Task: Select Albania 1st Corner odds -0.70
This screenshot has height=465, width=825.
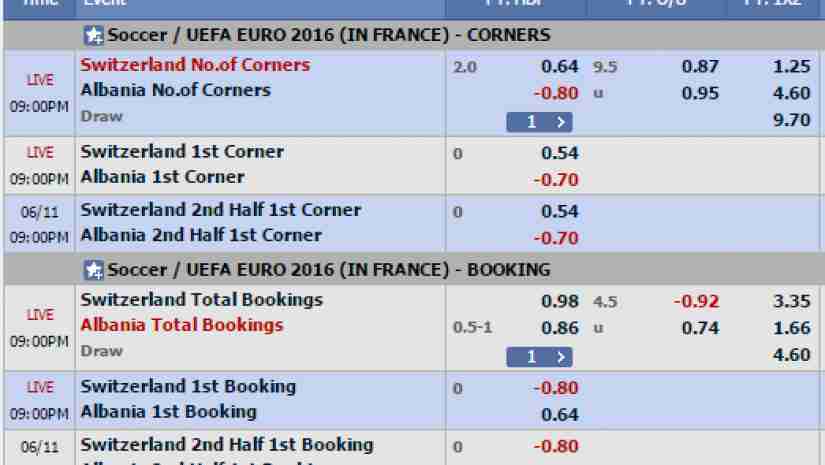Action: [556, 180]
